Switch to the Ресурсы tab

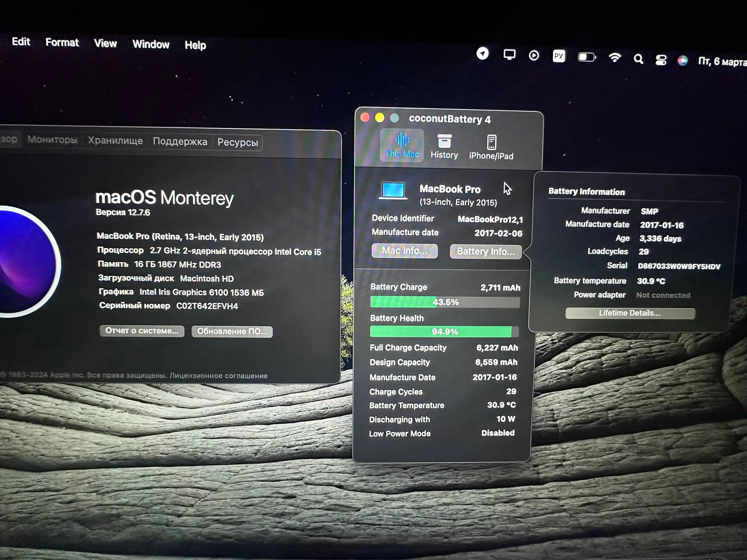tap(238, 142)
